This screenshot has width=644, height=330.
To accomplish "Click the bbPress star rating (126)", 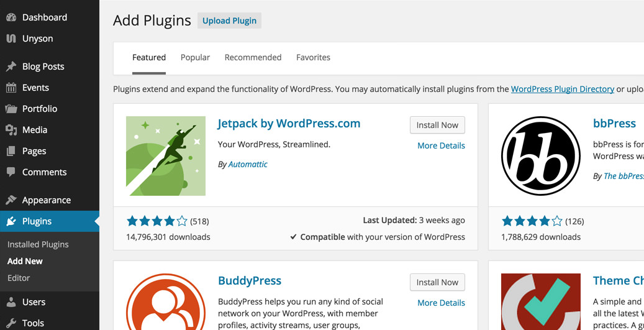I will 543,221.
